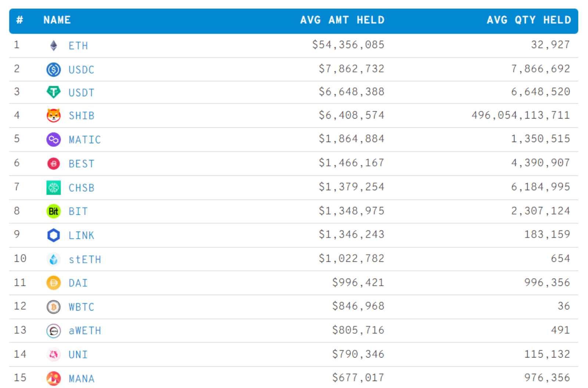The width and height of the screenshot is (588, 388).
Task: Select the green BIT token icon
Action: tap(54, 211)
